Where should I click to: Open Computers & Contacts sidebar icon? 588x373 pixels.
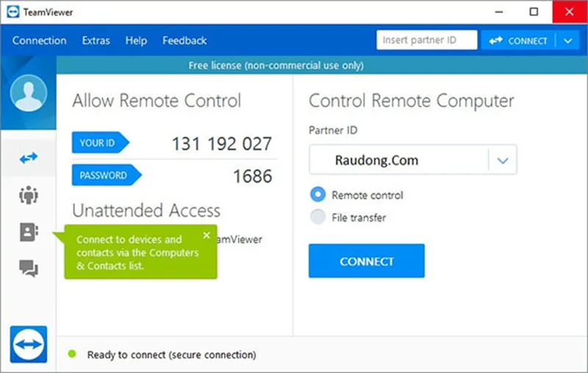click(29, 232)
